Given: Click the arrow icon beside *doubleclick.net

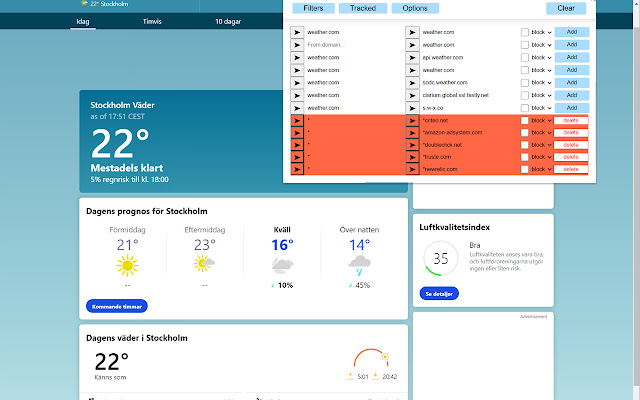Looking at the screenshot, I should [x=412, y=145].
